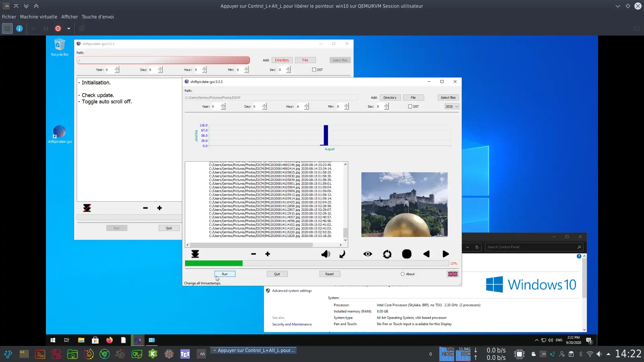The height and width of the screenshot is (362, 644).
Task: Expand Hour stepper in shiftpicdate window
Action: click(x=307, y=105)
